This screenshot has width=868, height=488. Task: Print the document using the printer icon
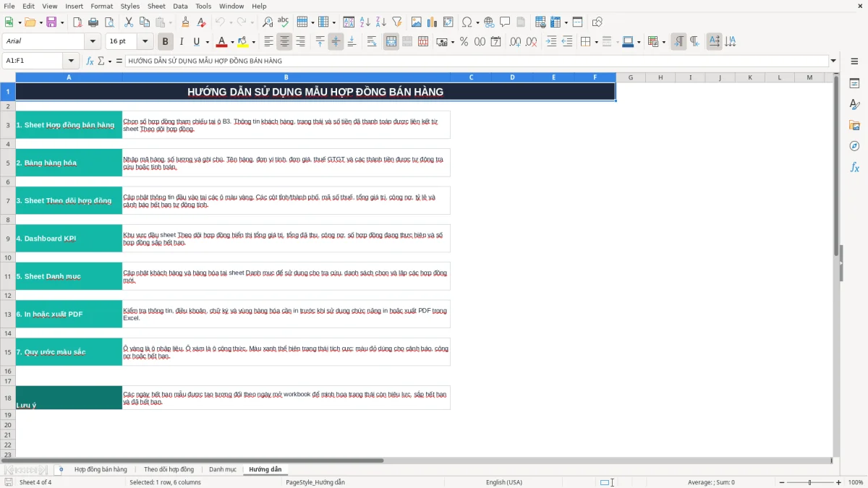click(x=93, y=22)
